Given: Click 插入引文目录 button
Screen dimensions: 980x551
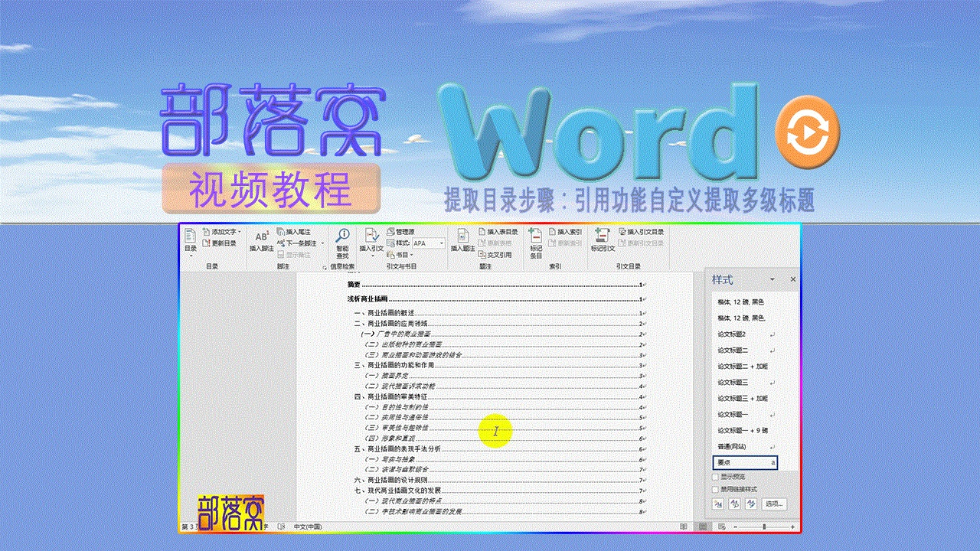Looking at the screenshot, I should click(x=642, y=231).
